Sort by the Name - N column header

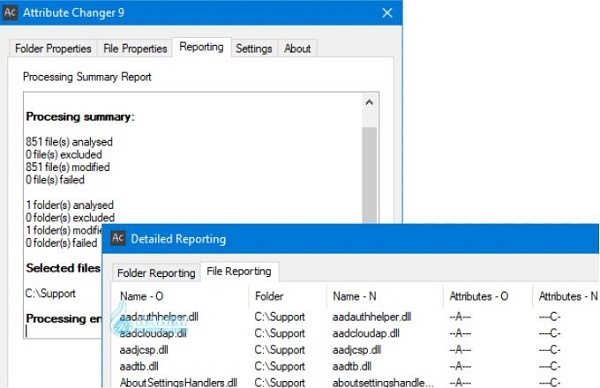coord(355,296)
